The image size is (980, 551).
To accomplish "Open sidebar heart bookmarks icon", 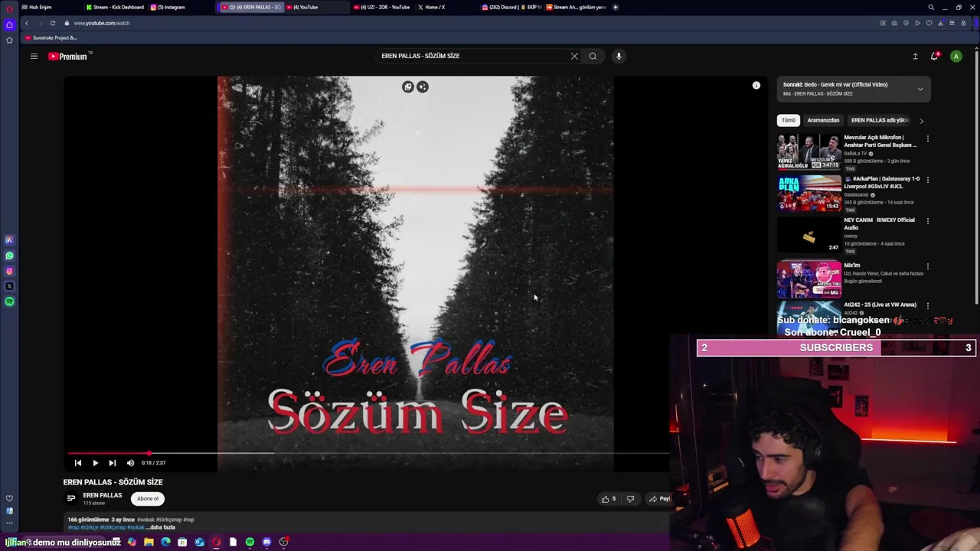I will [9, 498].
